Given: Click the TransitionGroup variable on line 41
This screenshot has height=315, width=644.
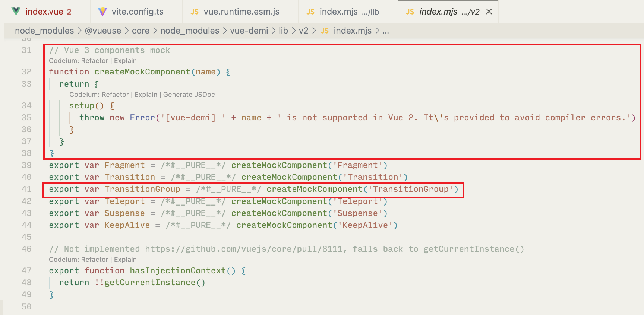Looking at the screenshot, I should click(142, 189).
